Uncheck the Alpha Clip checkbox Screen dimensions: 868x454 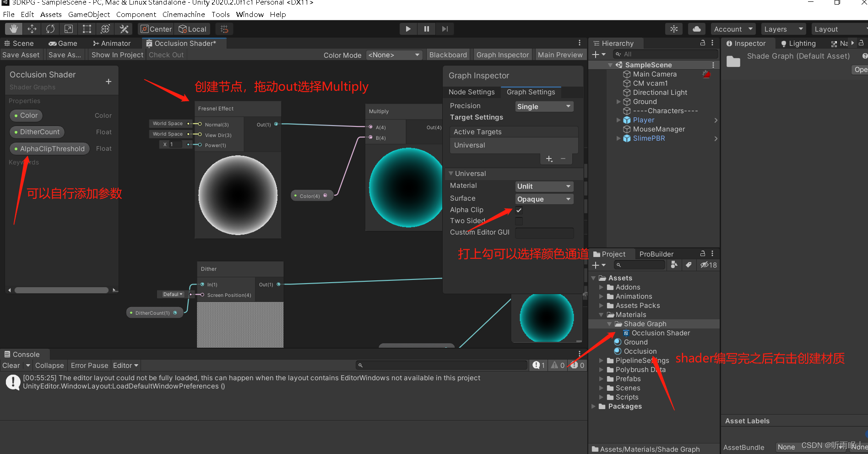[x=519, y=210]
